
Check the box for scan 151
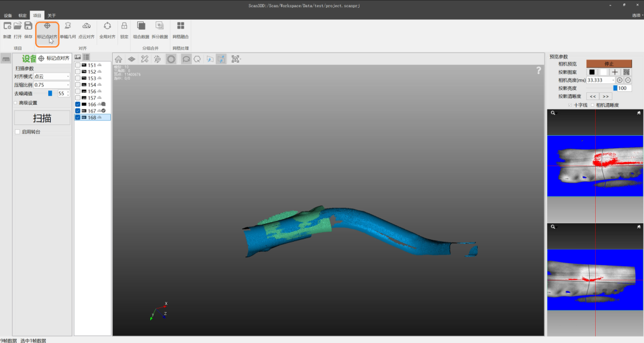(78, 66)
